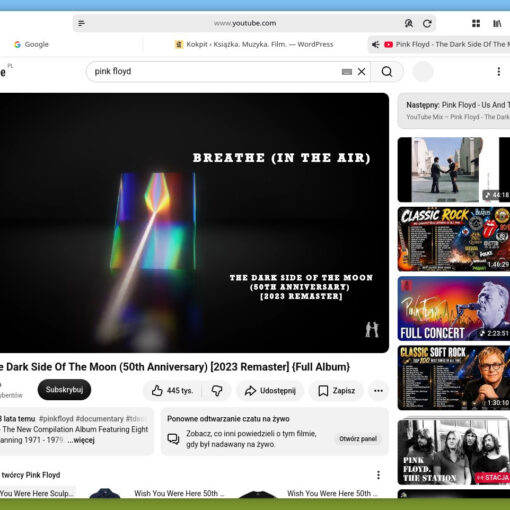510x510 pixels.
Task: Open the browser library bookmarks icon
Action: click(x=497, y=23)
